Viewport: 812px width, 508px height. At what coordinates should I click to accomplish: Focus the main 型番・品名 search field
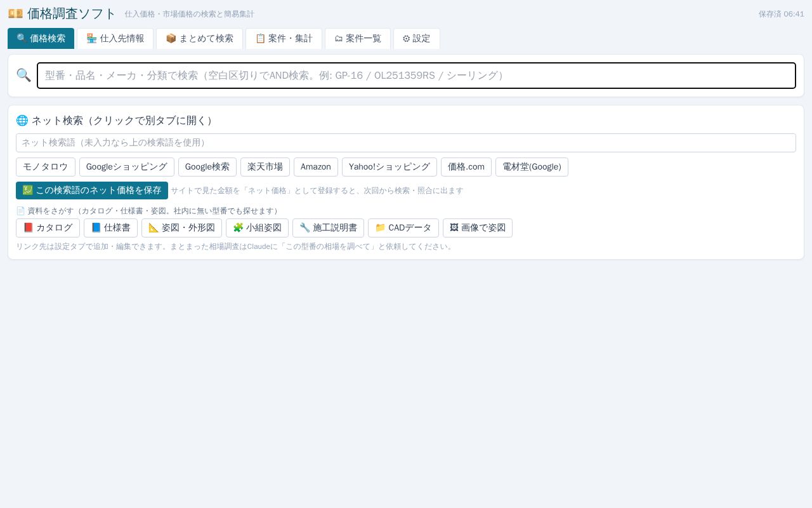coord(416,76)
